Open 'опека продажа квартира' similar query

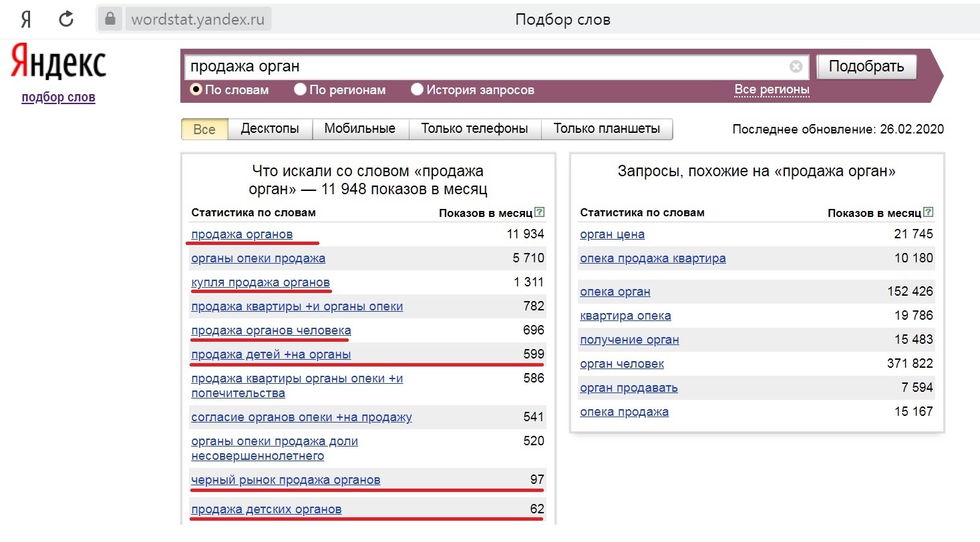coord(653,258)
